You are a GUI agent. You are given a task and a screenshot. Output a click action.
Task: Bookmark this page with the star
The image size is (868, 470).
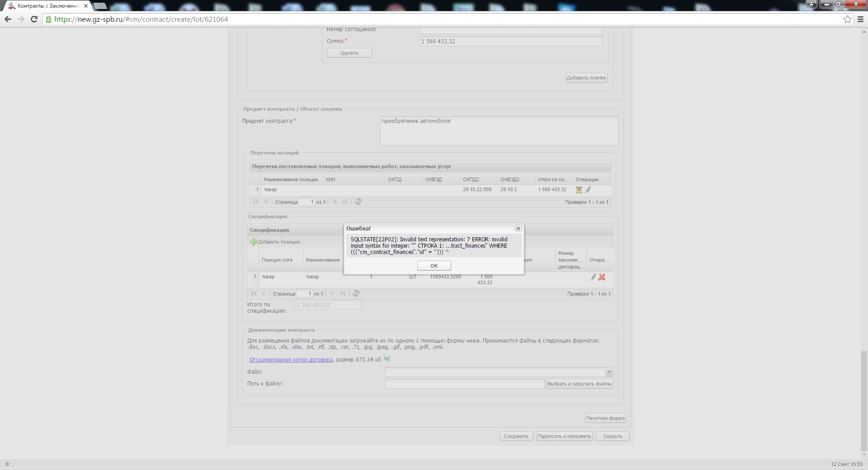[847, 19]
